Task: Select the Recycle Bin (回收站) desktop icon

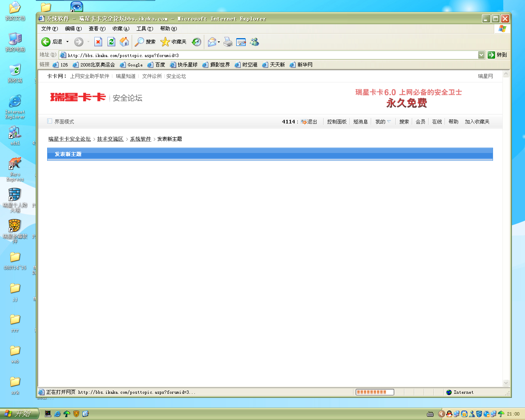Action: click(15, 73)
